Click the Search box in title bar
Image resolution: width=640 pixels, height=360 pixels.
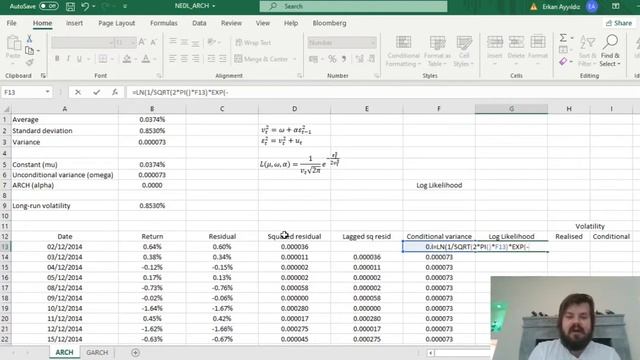coord(353,6)
